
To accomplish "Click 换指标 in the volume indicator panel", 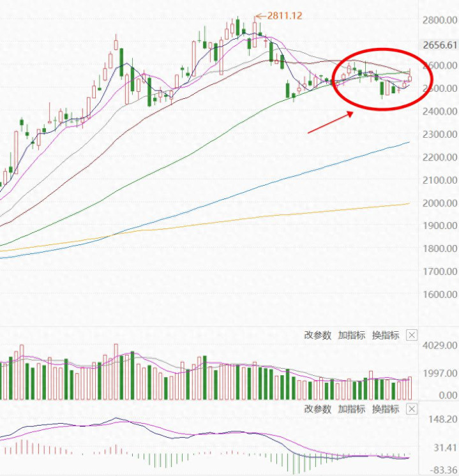I will click(x=386, y=335).
